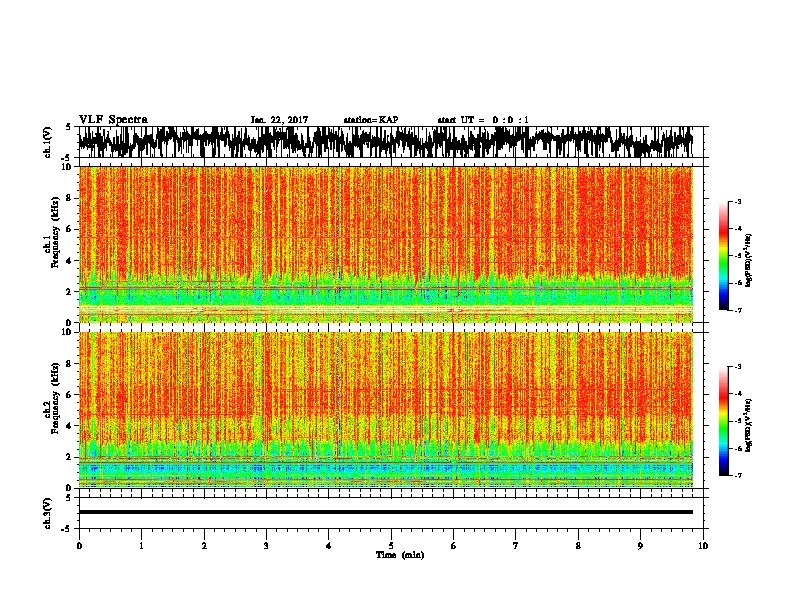Click the "-7" label on ch.2 colorbar
792x612 pixels.
[737, 475]
